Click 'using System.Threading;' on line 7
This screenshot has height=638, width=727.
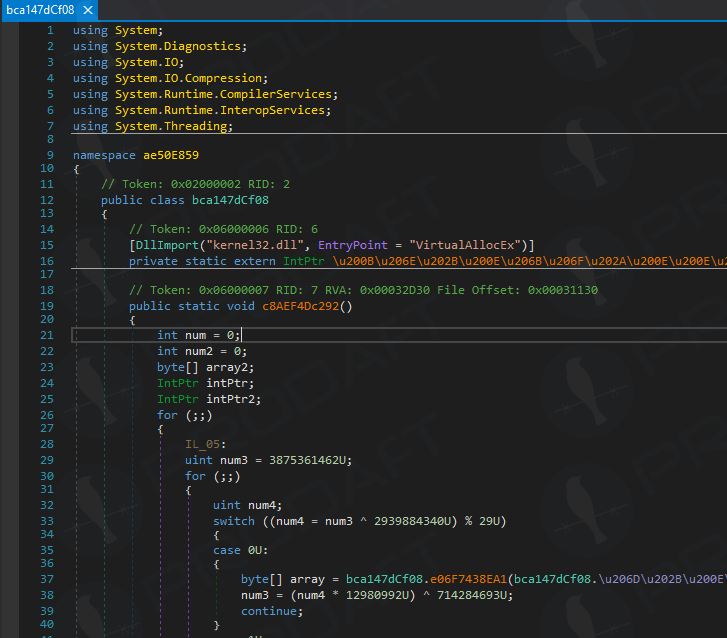pyautogui.click(x=153, y=126)
